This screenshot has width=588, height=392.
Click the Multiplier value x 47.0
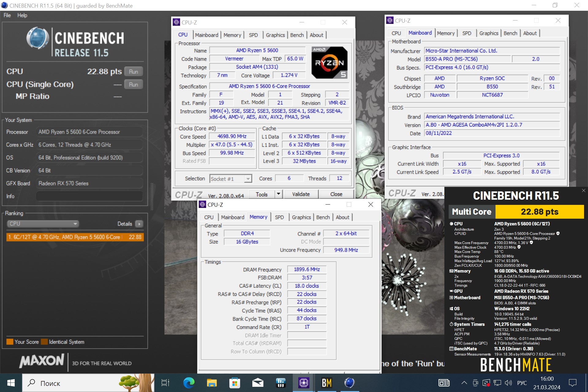pos(232,145)
